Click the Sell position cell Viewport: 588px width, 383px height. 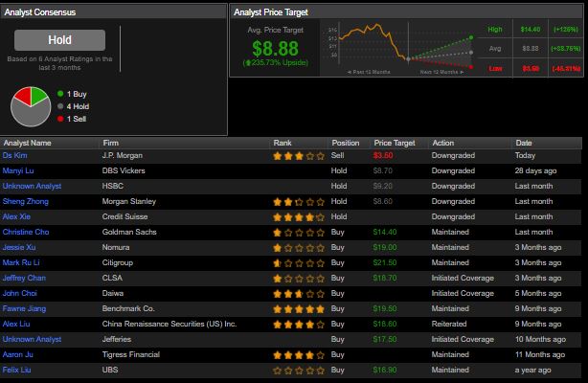(x=337, y=155)
